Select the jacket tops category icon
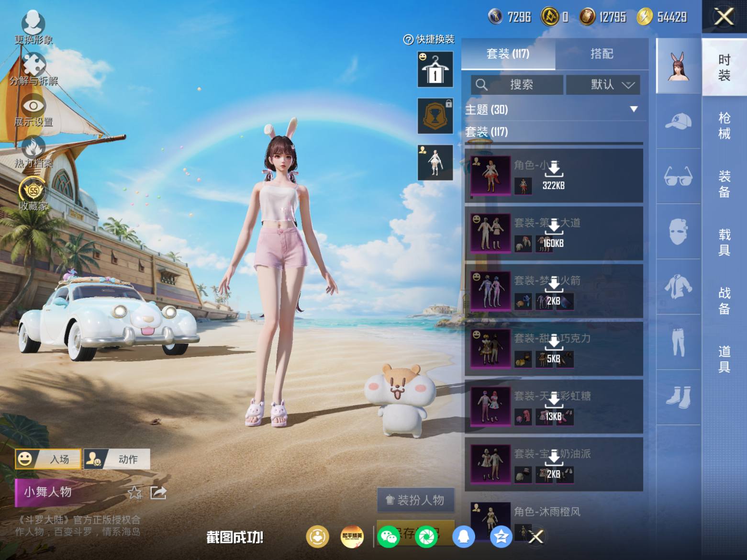The height and width of the screenshot is (560, 747). [678, 287]
